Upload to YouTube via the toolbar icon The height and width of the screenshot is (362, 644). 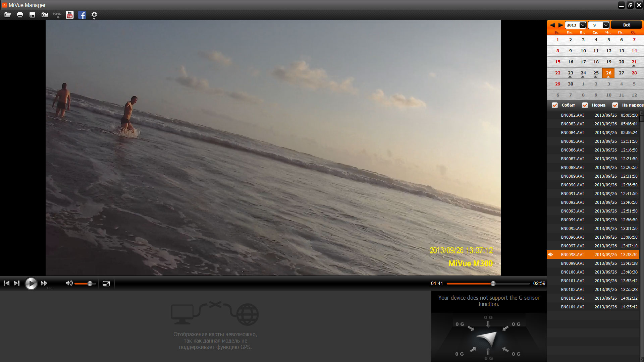[69, 15]
